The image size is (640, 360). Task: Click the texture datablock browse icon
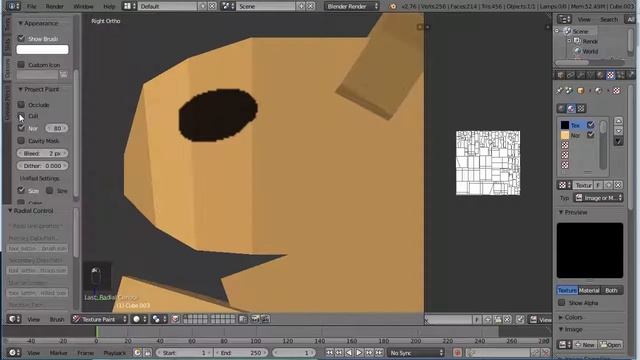tap(564, 185)
